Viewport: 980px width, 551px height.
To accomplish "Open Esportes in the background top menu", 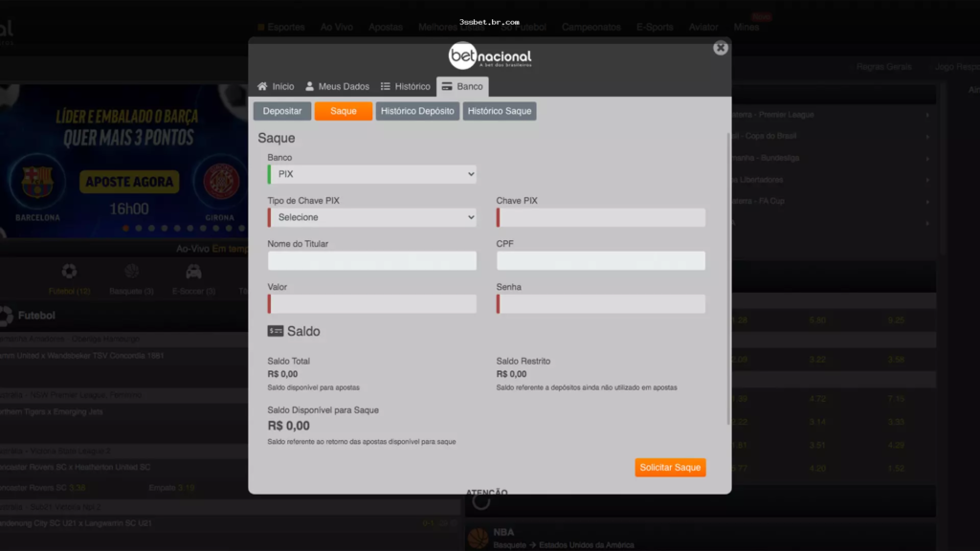I will (x=281, y=28).
